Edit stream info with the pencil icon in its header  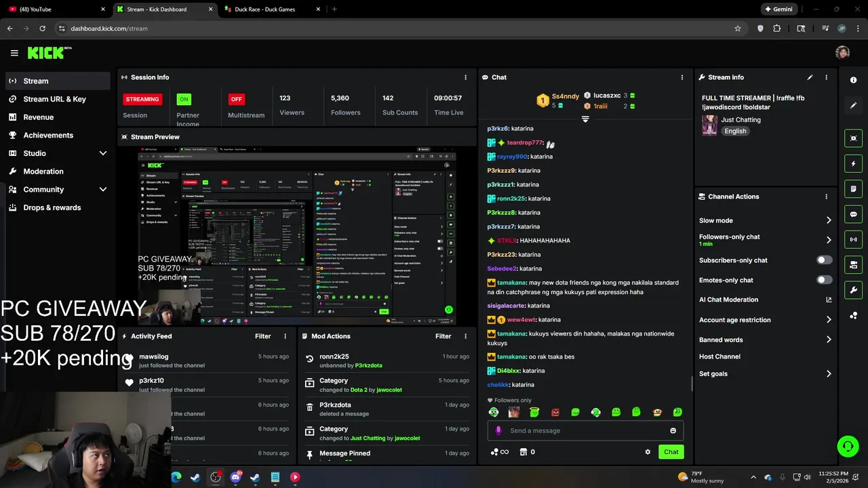pos(810,77)
